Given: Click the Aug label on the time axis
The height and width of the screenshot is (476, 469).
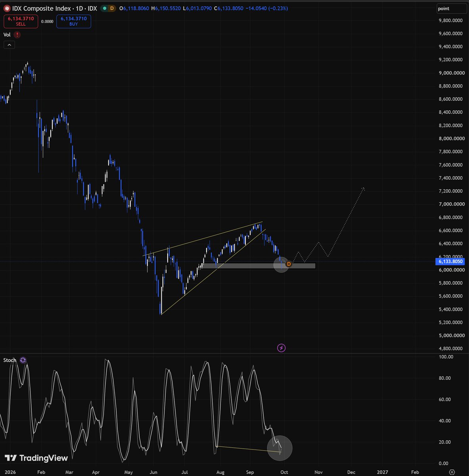Looking at the screenshot, I should coord(220,472).
